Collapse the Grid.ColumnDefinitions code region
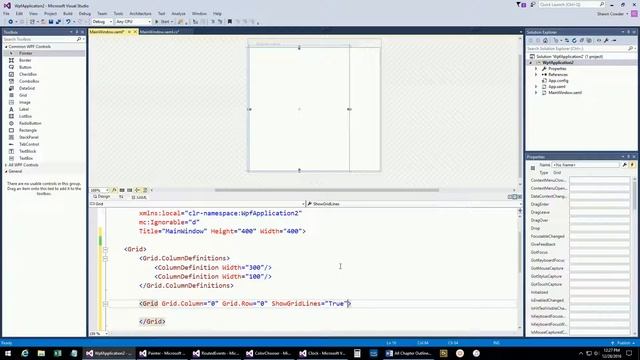This screenshot has width=640, height=360. [x=105, y=258]
